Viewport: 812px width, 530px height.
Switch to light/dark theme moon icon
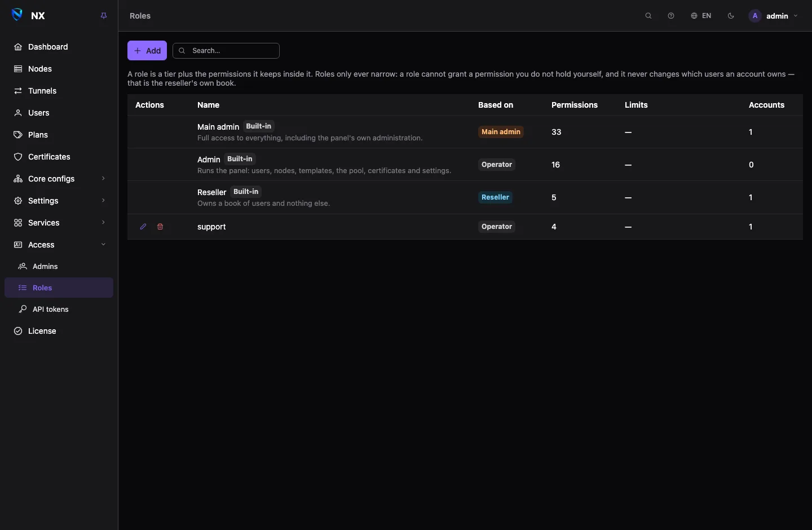[731, 16]
